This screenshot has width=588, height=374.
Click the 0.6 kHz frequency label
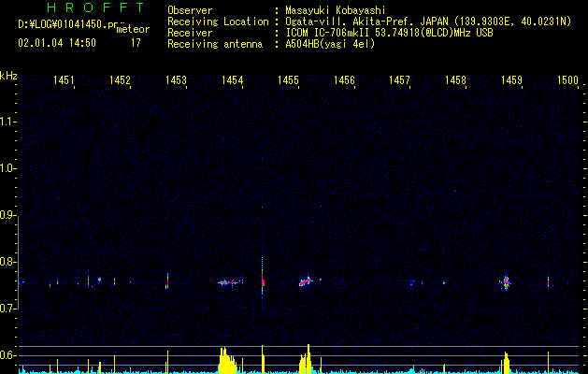7,355
